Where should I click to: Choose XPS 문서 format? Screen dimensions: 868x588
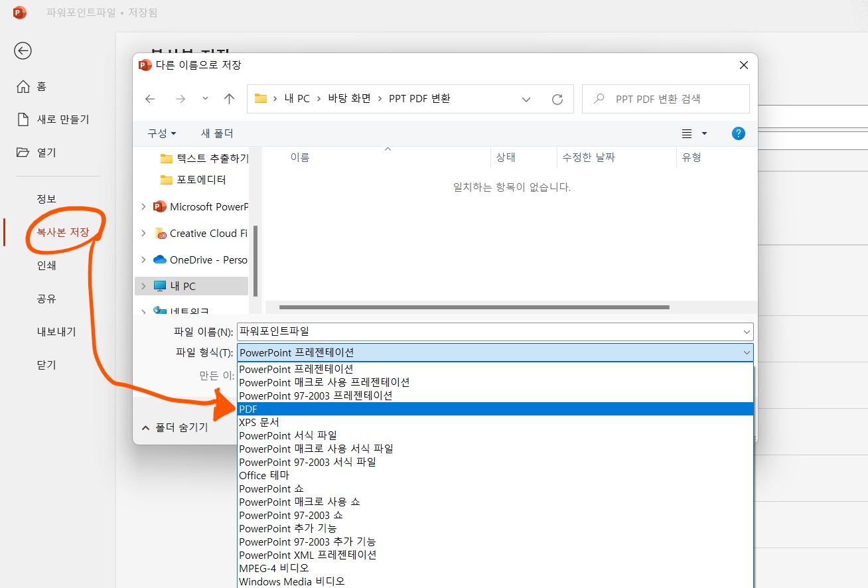tap(495, 422)
